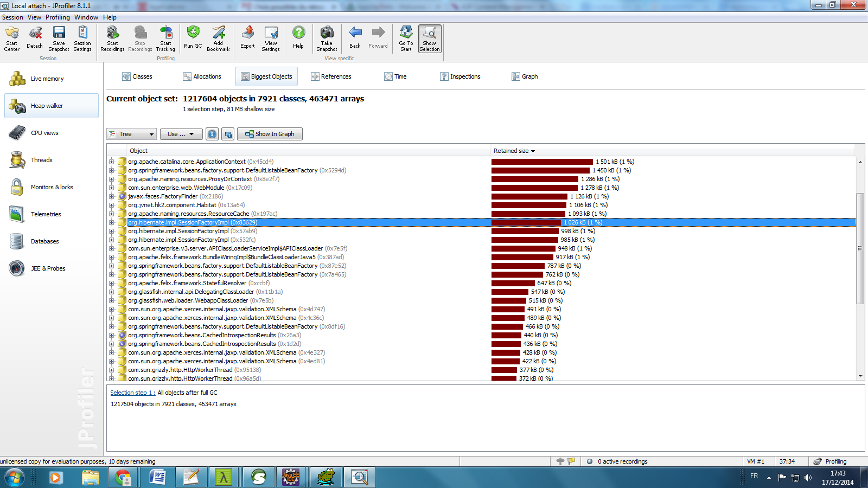Image resolution: width=868 pixels, height=488 pixels.
Task: Click Take Snapshot camera icon
Action: (x=327, y=38)
